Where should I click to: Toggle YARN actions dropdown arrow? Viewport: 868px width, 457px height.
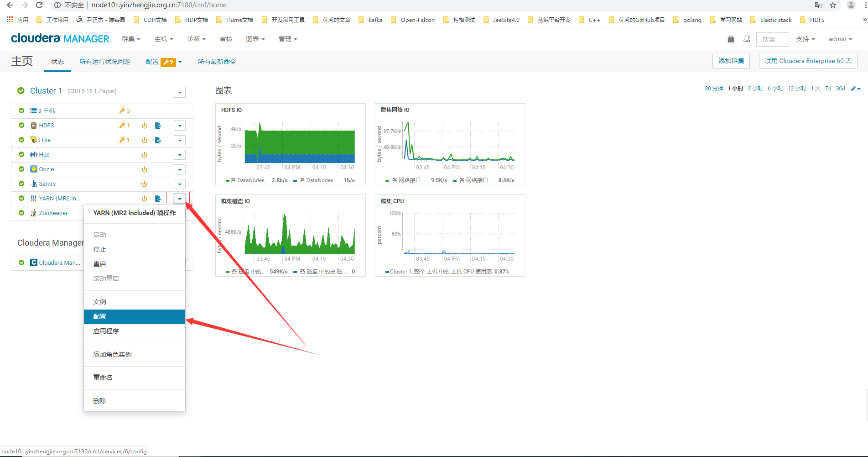(180, 199)
